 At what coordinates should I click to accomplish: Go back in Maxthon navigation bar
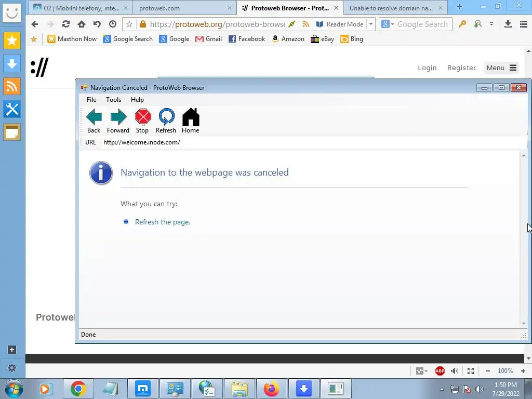click(x=35, y=24)
